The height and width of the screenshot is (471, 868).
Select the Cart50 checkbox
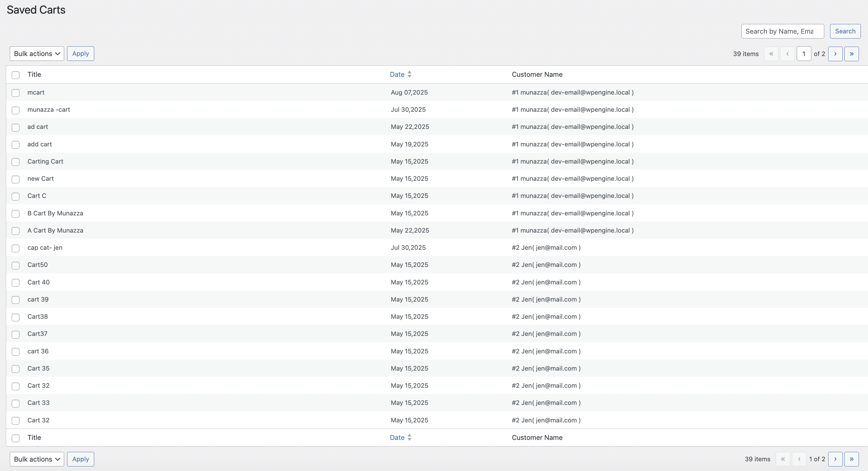(16, 266)
